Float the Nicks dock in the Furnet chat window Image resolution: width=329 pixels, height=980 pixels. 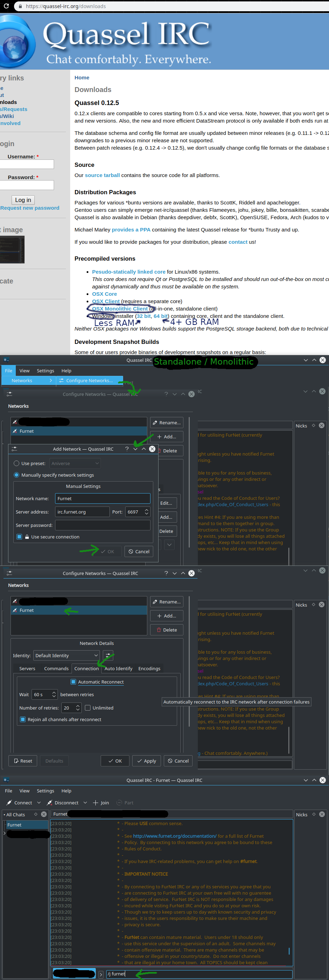point(314,814)
